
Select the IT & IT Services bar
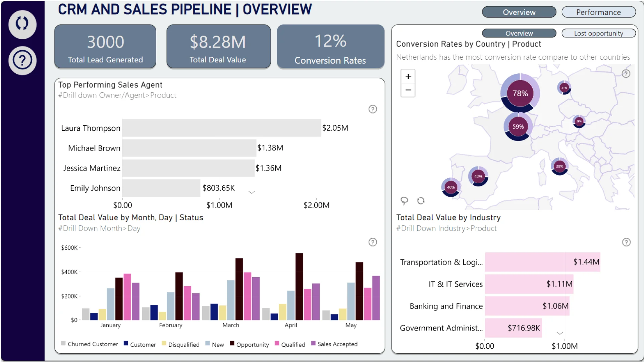pos(529,284)
